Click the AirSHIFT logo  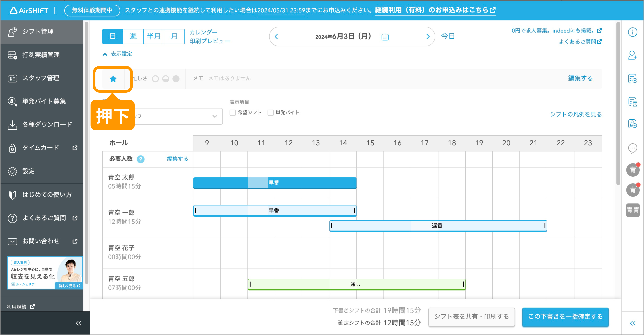tap(29, 10)
